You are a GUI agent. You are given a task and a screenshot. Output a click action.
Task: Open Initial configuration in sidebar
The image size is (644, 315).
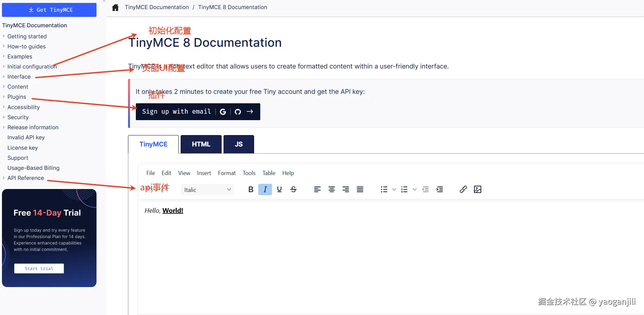point(32,67)
